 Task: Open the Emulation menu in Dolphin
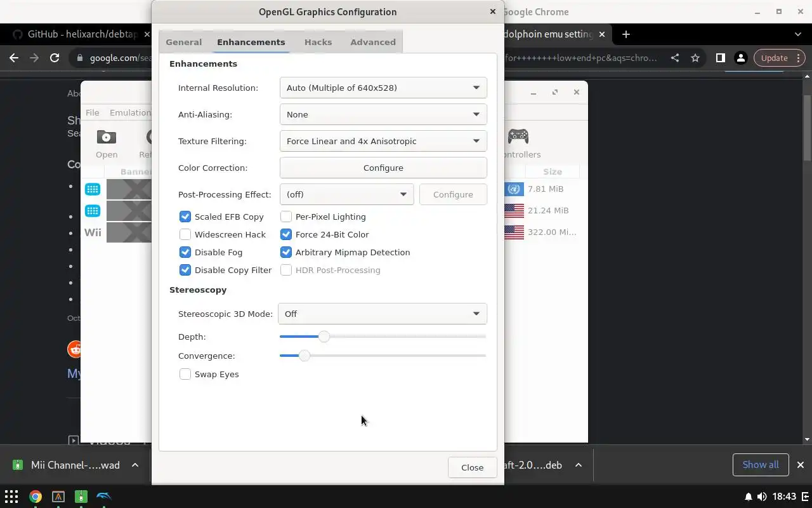coord(130,112)
